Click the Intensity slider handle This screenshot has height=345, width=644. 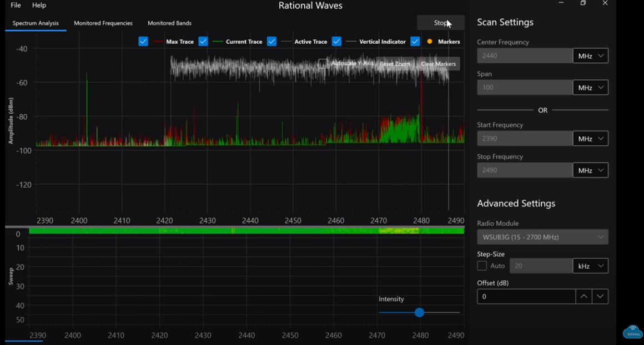pyautogui.click(x=420, y=313)
